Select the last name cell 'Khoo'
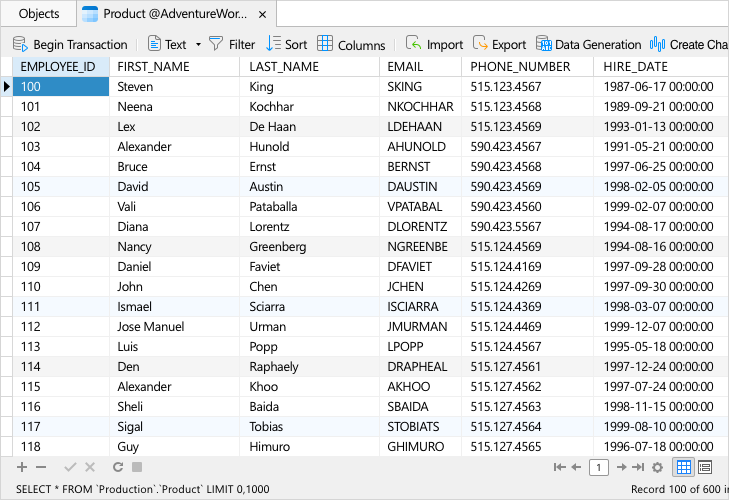 pyautogui.click(x=310, y=387)
